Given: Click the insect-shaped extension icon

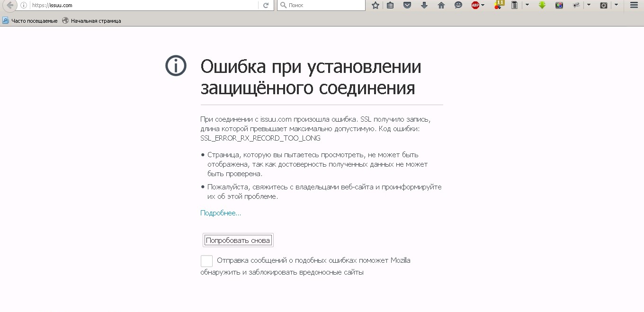Looking at the screenshot, I should click(576, 5).
